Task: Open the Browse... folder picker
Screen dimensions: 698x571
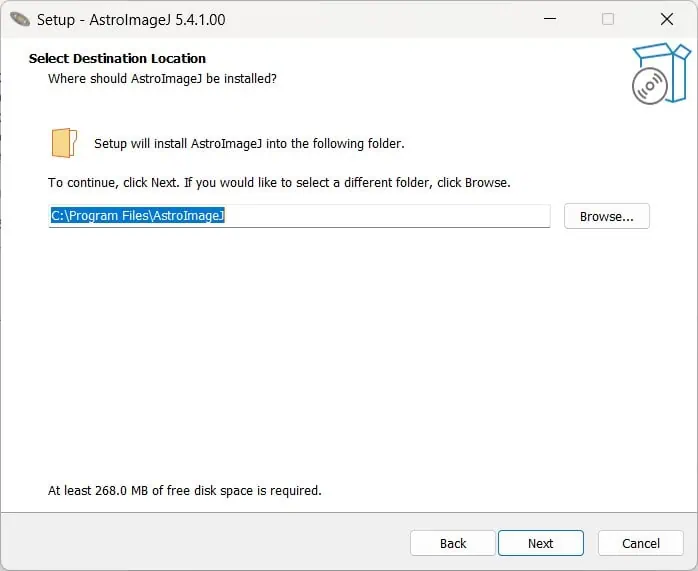Action: (x=606, y=216)
